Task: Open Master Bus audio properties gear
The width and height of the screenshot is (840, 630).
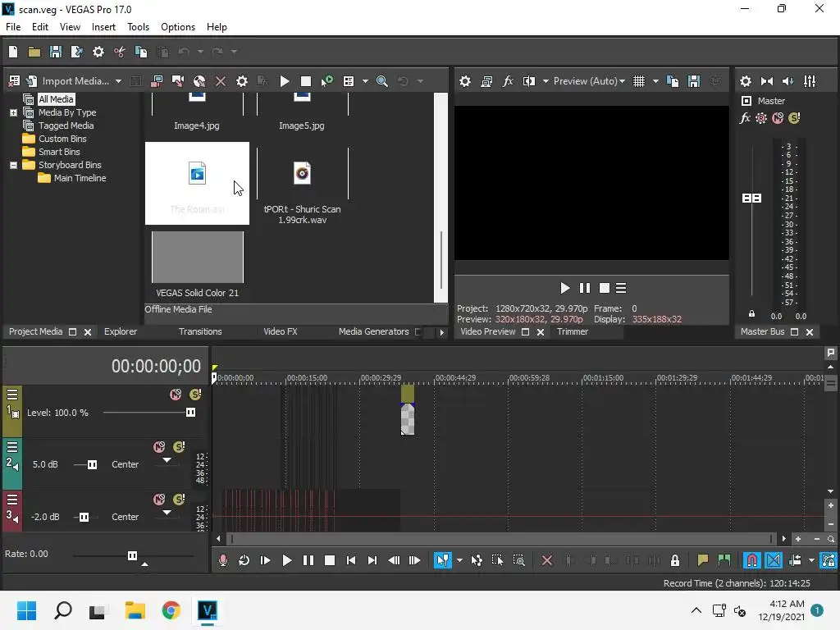Action: 745,81
